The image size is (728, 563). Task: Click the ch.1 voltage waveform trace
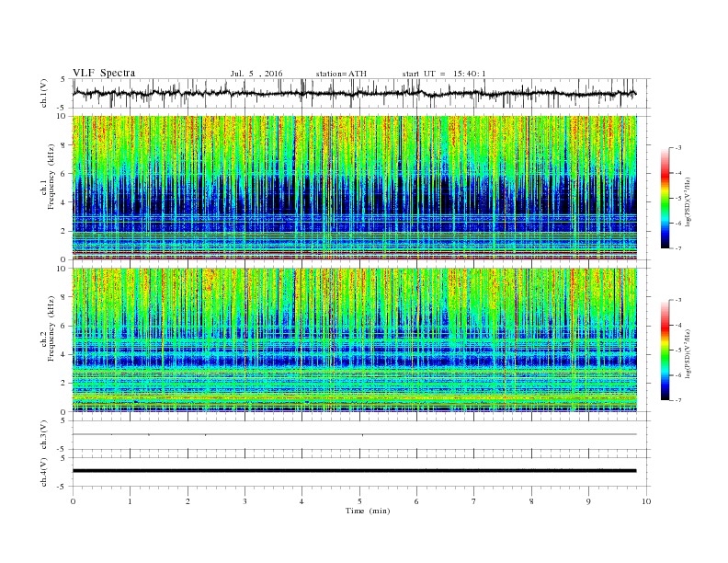tap(354, 93)
